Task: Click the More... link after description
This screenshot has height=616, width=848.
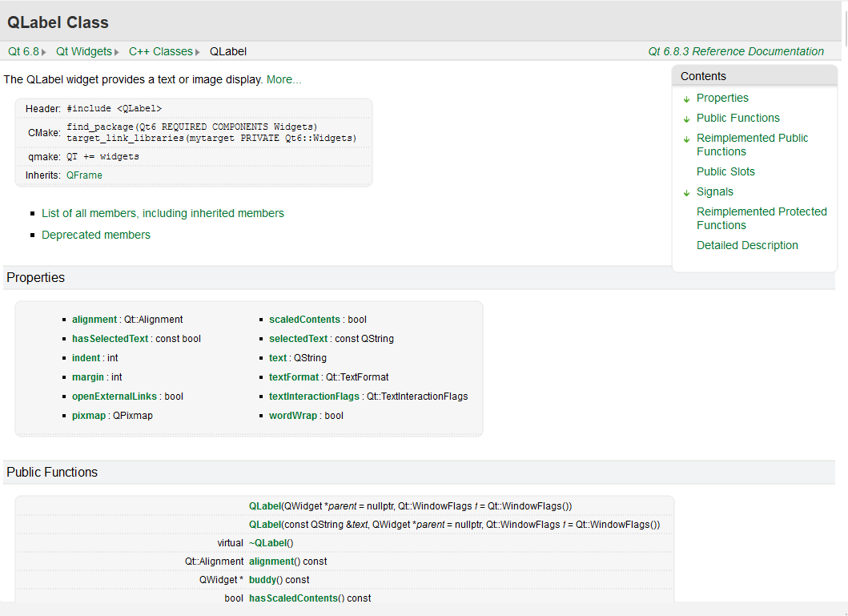Action: pyautogui.click(x=284, y=79)
